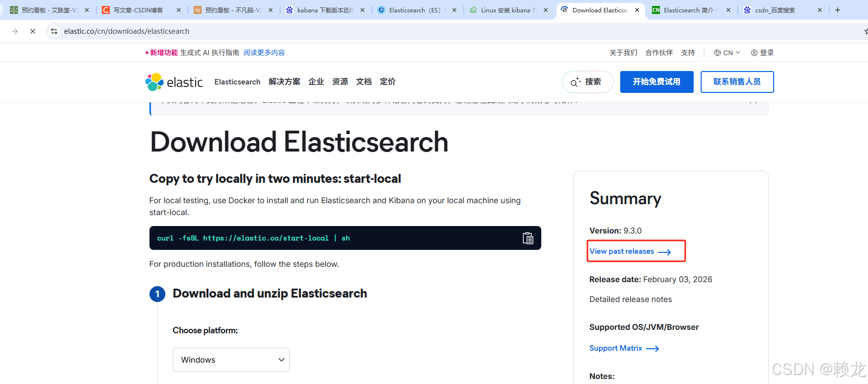Screen dimensions: 868x384
Task: Click 支持 link in top bar
Action: pyautogui.click(x=688, y=53)
